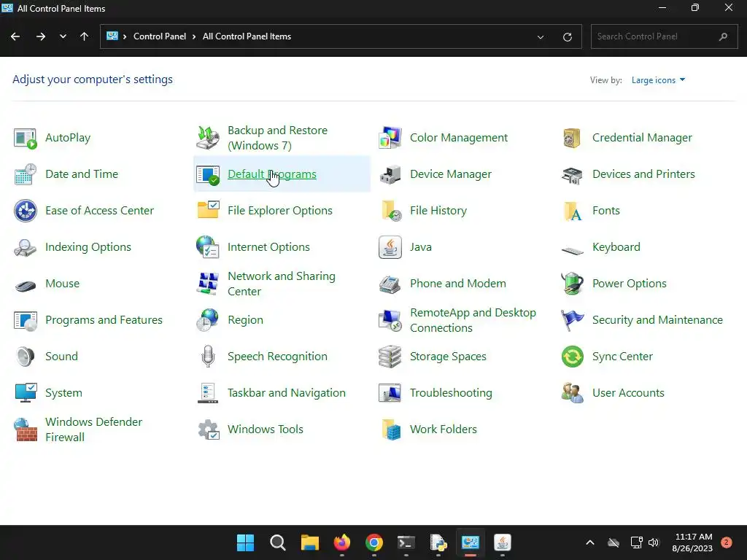The width and height of the screenshot is (747, 560).
Task: Expand chevron after Control Panel breadcrumb
Action: (x=194, y=36)
